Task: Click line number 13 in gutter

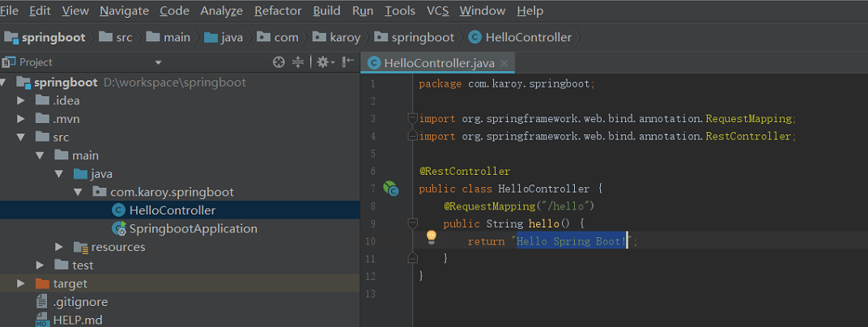Action: pos(371,294)
